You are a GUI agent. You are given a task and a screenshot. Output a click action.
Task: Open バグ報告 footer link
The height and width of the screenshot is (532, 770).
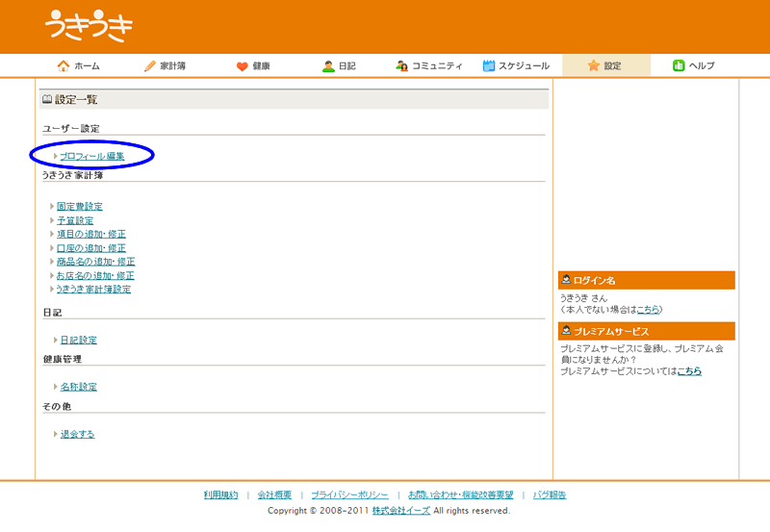(x=550, y=494)
